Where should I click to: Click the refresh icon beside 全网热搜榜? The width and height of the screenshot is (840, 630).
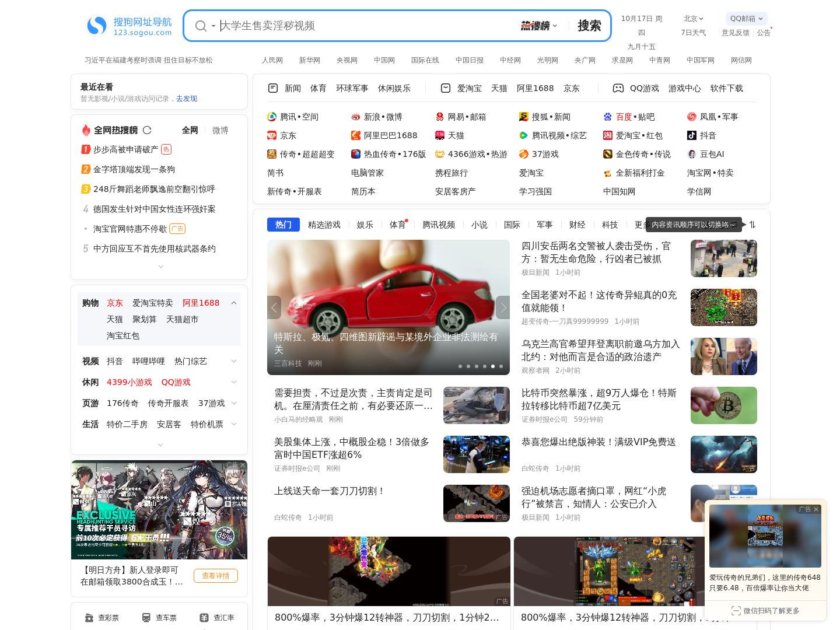pos(147,130)
